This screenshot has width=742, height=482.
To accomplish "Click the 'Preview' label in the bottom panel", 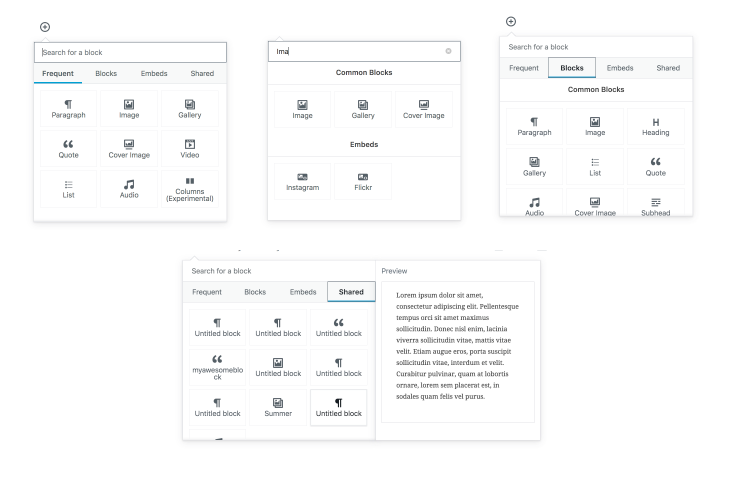I will 394,271.
